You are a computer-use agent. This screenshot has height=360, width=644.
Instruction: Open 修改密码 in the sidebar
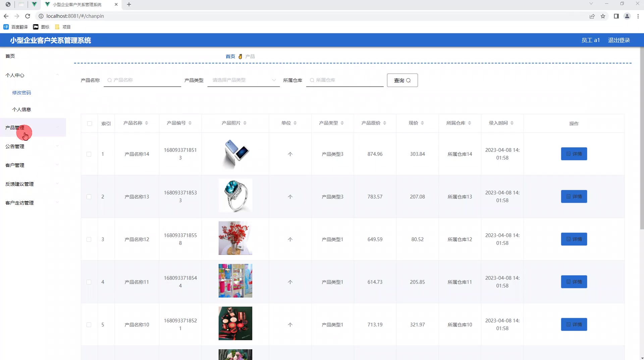pyautogui.click(x=21, y=93)
